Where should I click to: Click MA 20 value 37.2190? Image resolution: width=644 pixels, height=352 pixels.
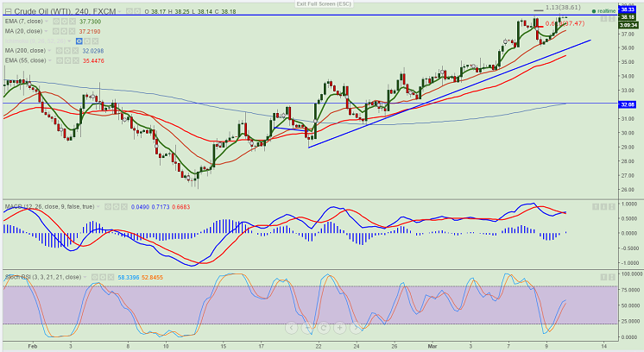pos(90,31)
